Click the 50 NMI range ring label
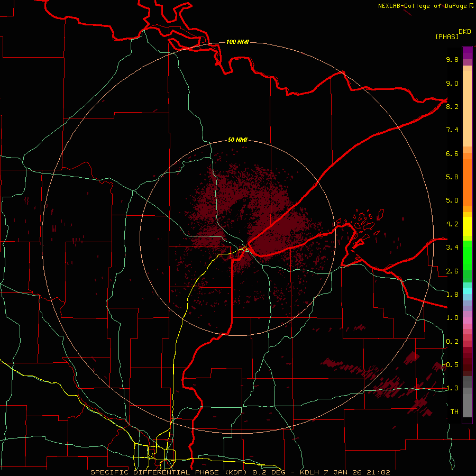This screenshot has width=476, height=476. pos(237,140)
